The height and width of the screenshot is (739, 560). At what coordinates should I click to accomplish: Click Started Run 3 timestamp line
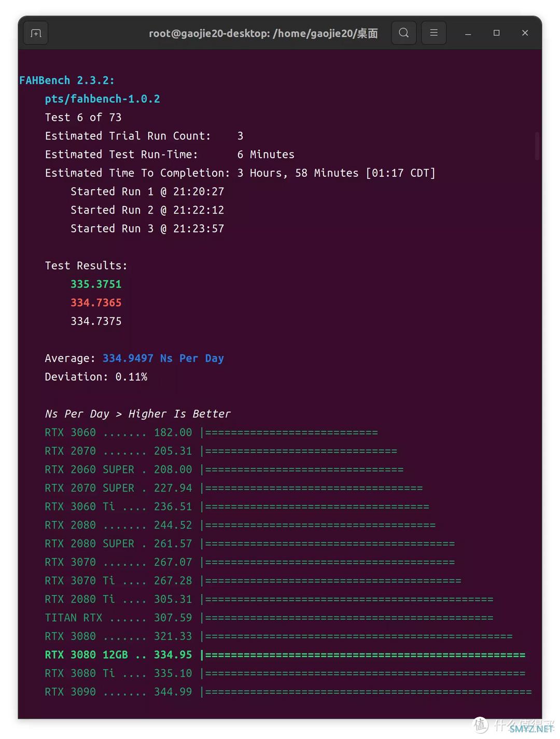[147, 229]
